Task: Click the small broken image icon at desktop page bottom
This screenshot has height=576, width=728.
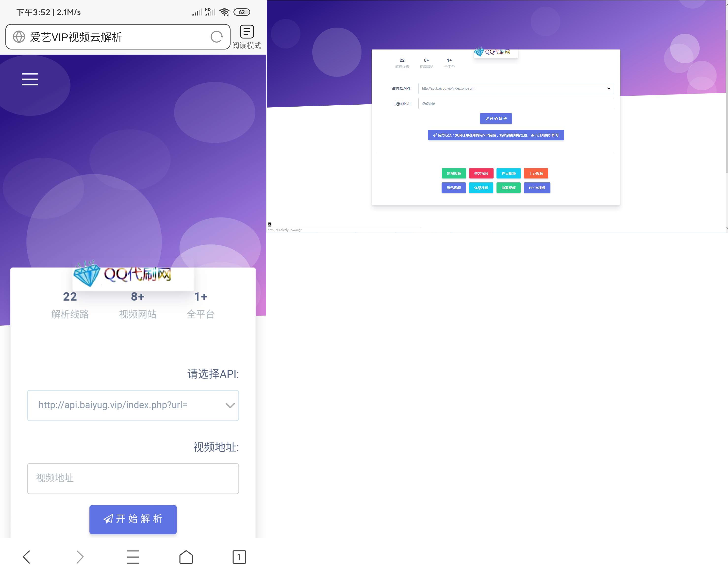Action: [269, 224]
